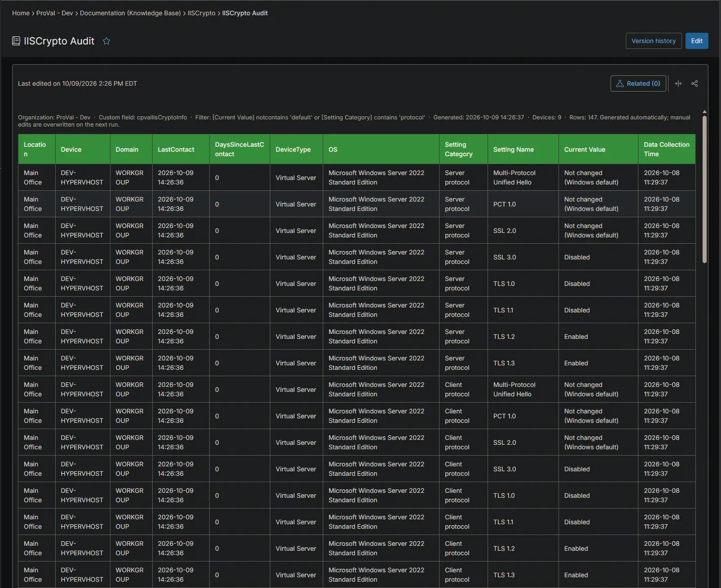721x588 pixels.
Task: Click the Current Value column header
Action: [x=598, y=149]
